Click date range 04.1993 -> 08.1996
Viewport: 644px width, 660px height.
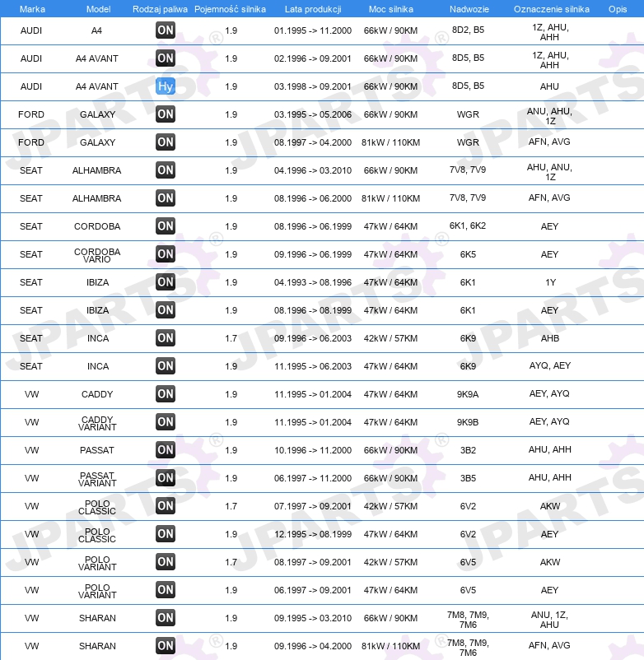(x=312, y=282)
